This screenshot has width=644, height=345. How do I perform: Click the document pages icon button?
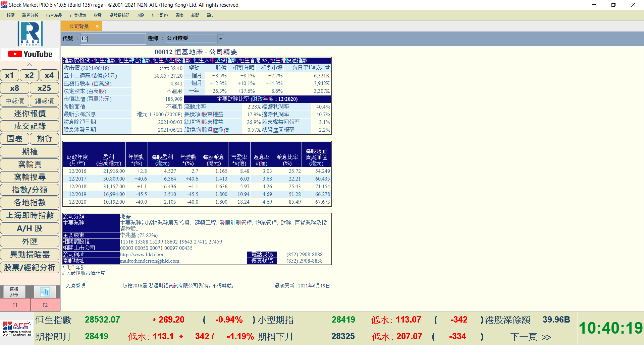click(45, 292)
